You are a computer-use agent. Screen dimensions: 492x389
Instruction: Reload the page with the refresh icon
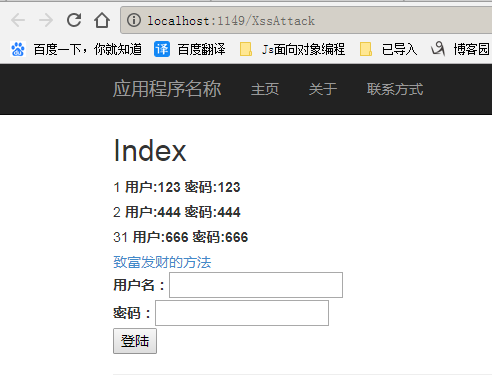(x=74, y=20)
